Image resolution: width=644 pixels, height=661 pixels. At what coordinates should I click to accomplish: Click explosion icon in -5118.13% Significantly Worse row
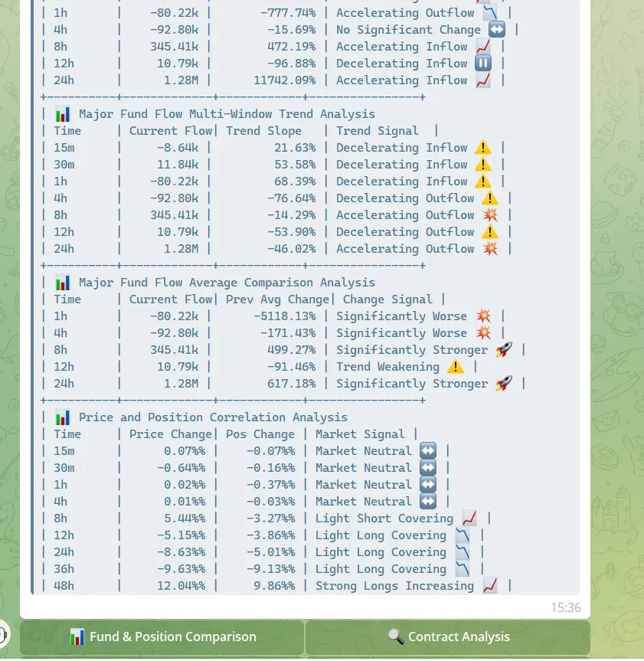483,316
